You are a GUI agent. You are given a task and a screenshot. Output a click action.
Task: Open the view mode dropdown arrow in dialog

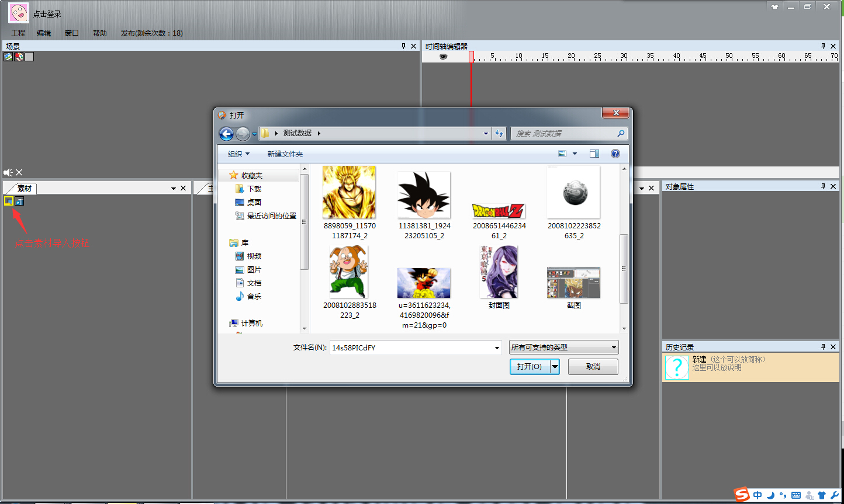coord(575,154)
